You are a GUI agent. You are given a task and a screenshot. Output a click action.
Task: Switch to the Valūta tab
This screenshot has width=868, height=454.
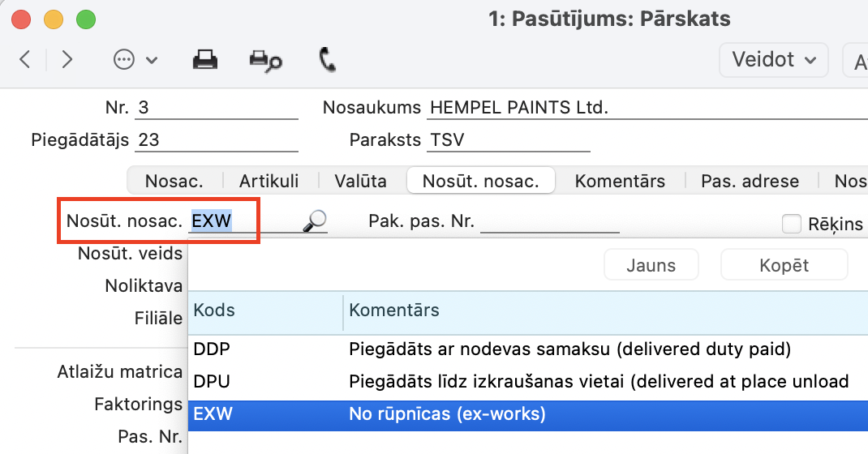click(x=360, y=181)
